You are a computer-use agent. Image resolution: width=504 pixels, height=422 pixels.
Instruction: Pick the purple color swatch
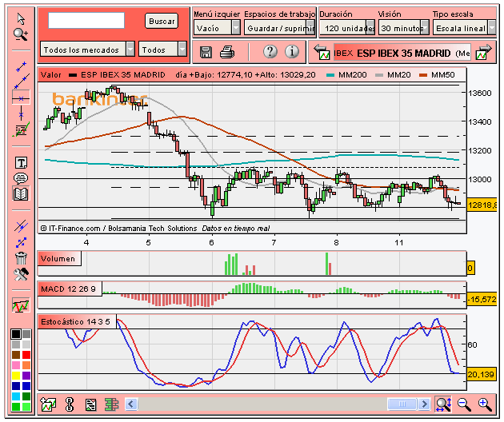coord(26,376)
